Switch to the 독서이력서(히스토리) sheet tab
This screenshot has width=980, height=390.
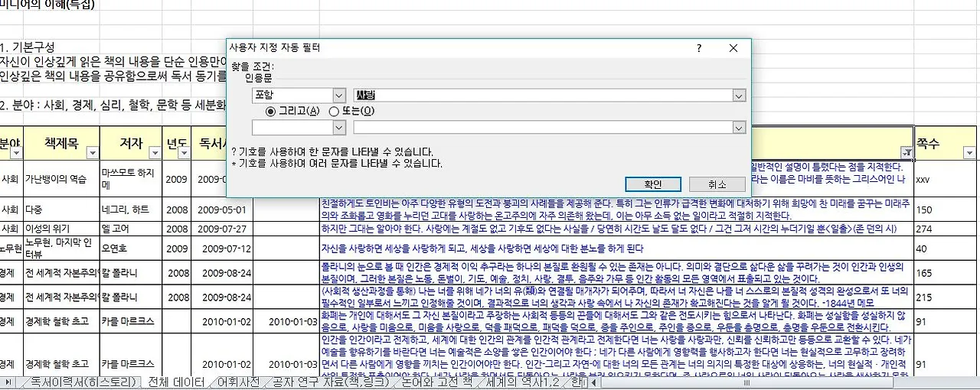(83, 382)
